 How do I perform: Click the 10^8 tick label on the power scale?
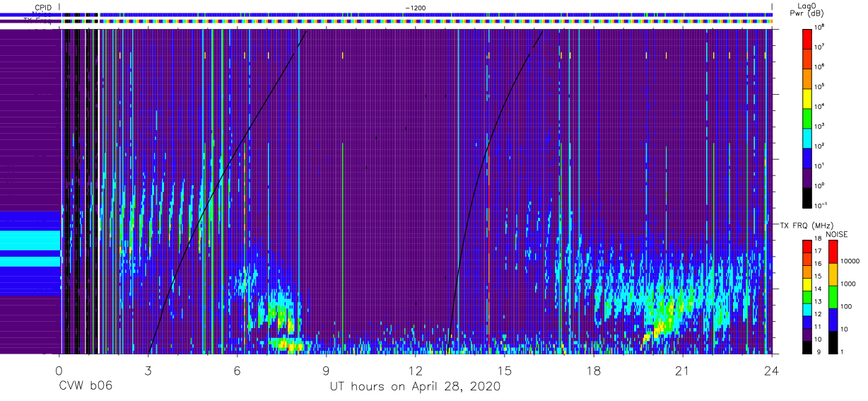tap(819, 27)
